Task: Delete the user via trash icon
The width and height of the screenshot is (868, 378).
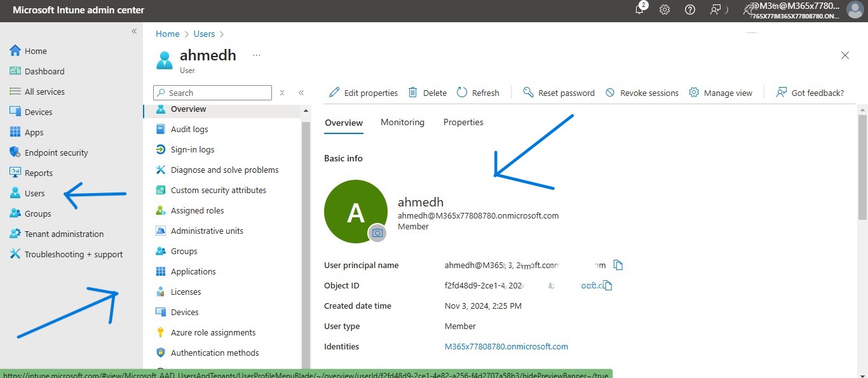Action: tap(427, 92)
